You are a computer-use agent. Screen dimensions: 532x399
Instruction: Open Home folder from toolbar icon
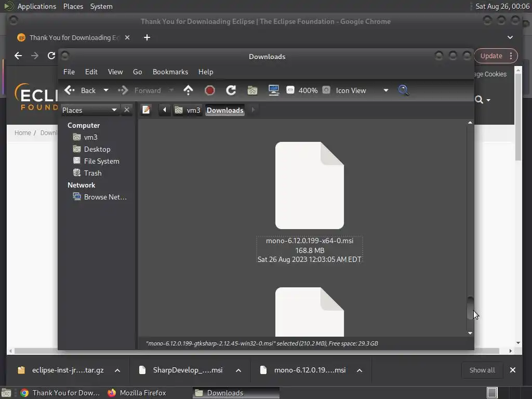[x=252, y=90]
